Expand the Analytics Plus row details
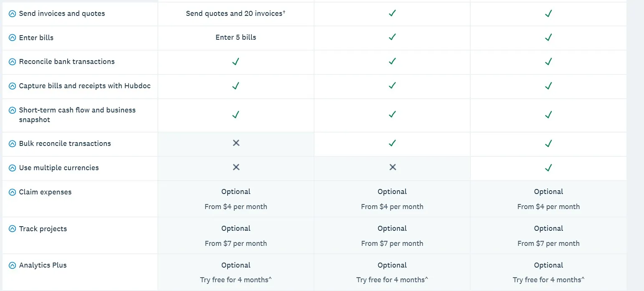This screenshot has height=291, width=644. [13, 265]
